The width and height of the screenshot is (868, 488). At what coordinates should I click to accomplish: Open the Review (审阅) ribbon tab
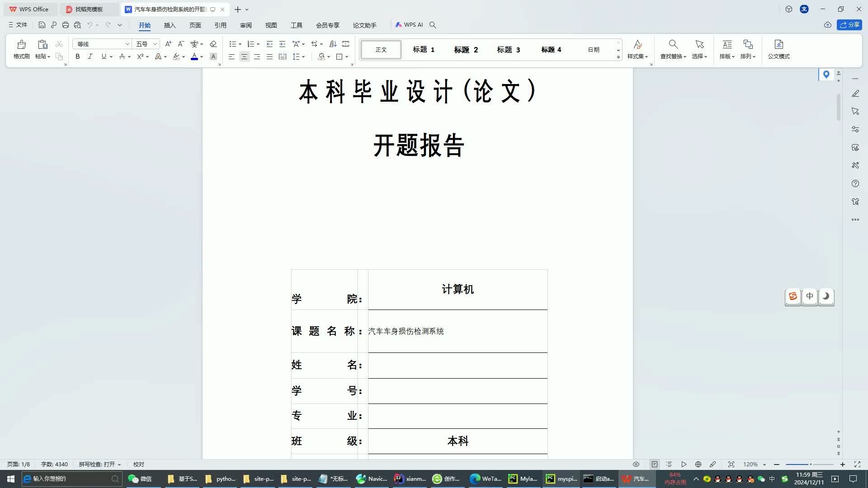[245, 25]
